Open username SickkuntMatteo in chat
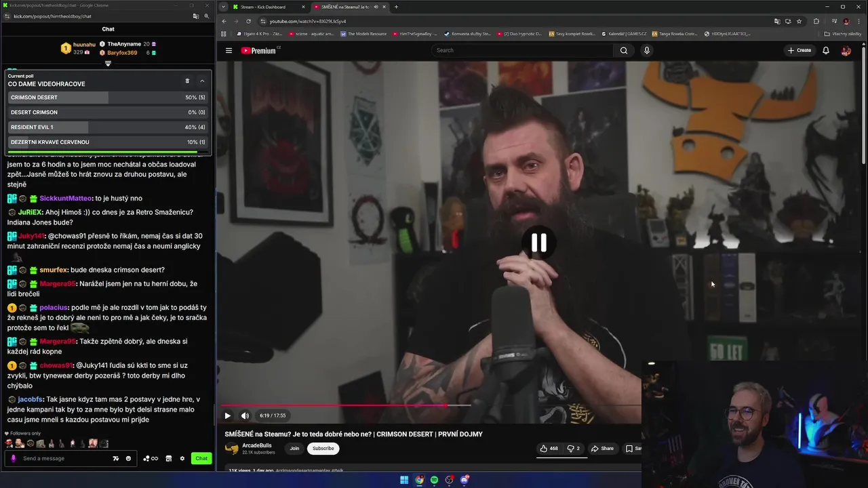The width and height of the screenshot is (868, 488). pyautogui.click(x=65, y=199)
